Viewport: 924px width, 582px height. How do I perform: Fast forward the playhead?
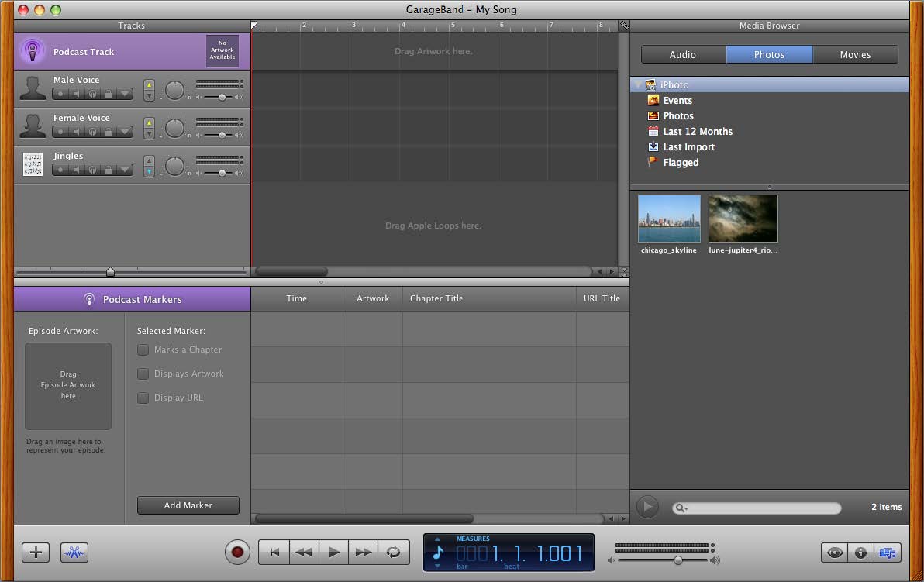363,552
